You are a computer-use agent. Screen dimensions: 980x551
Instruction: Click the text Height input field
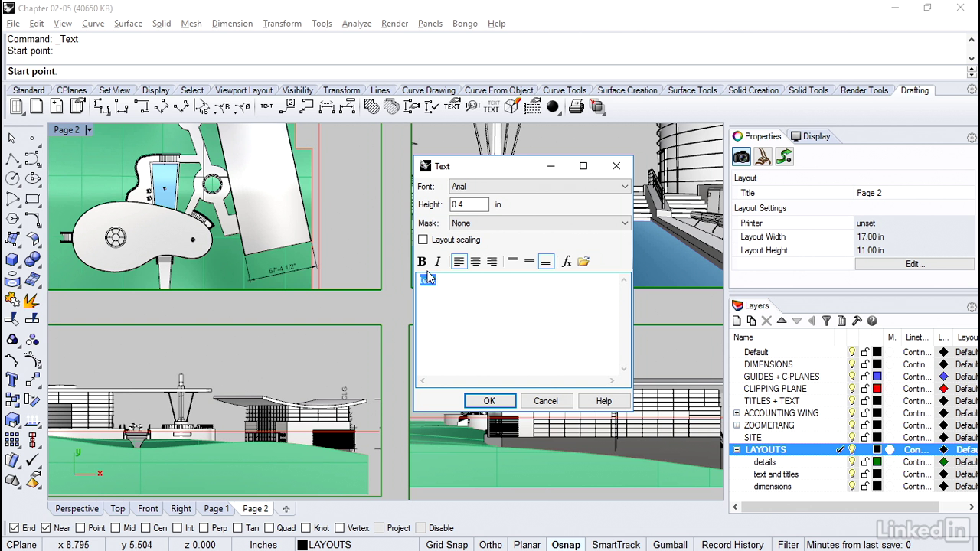click(x=469, y=205)
